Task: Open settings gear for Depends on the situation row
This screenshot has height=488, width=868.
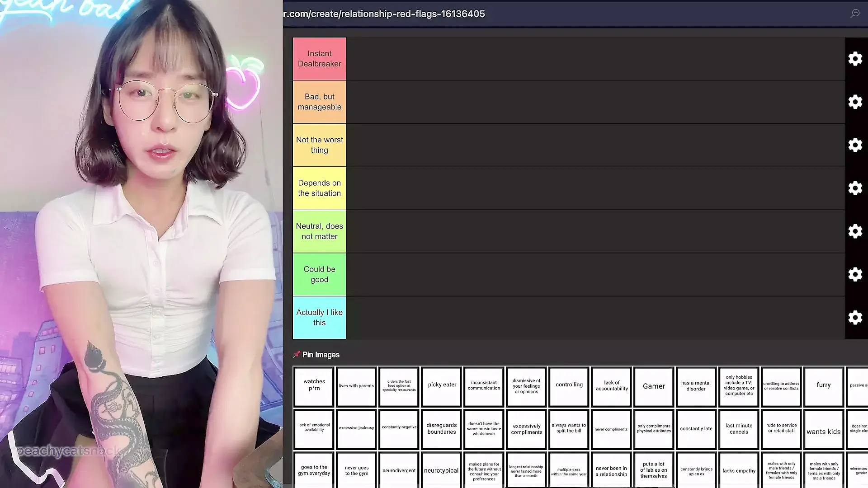Action: 855,188
